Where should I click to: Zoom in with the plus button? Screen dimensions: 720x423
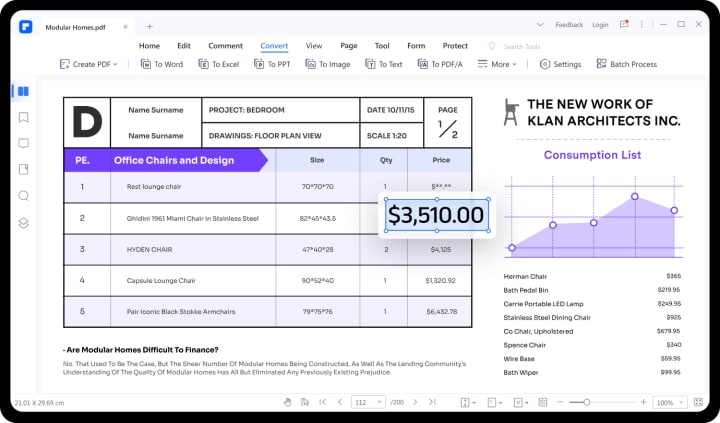(643, 402)
